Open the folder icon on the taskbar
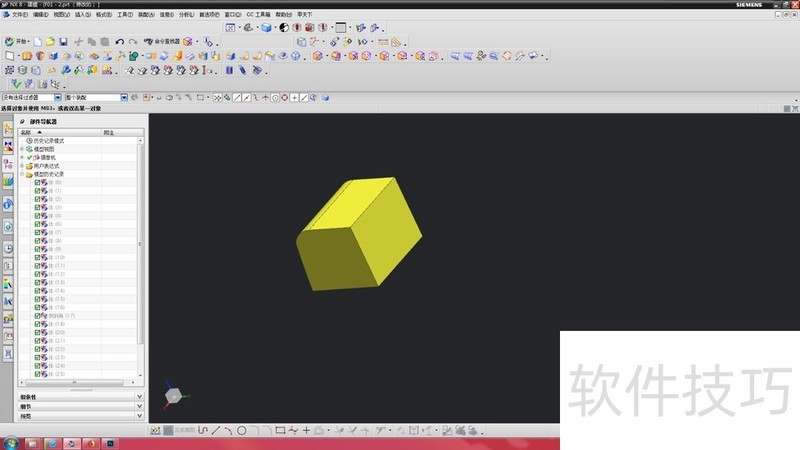The image size is (800, 450). (32, 443)
